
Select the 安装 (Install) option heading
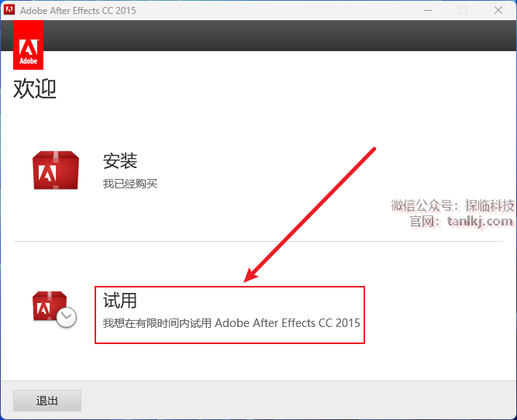(120, 161)
